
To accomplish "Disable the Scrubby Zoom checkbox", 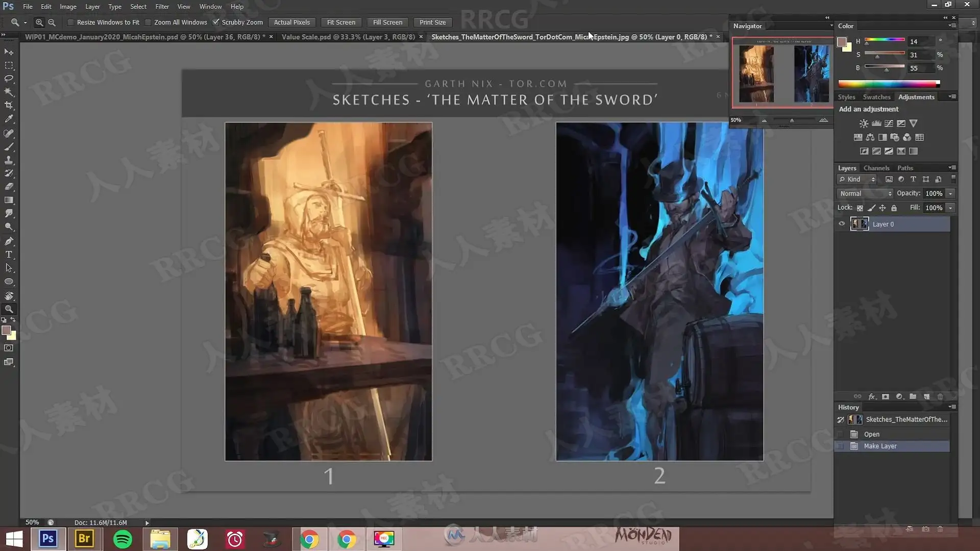I will tap(216, 22).
